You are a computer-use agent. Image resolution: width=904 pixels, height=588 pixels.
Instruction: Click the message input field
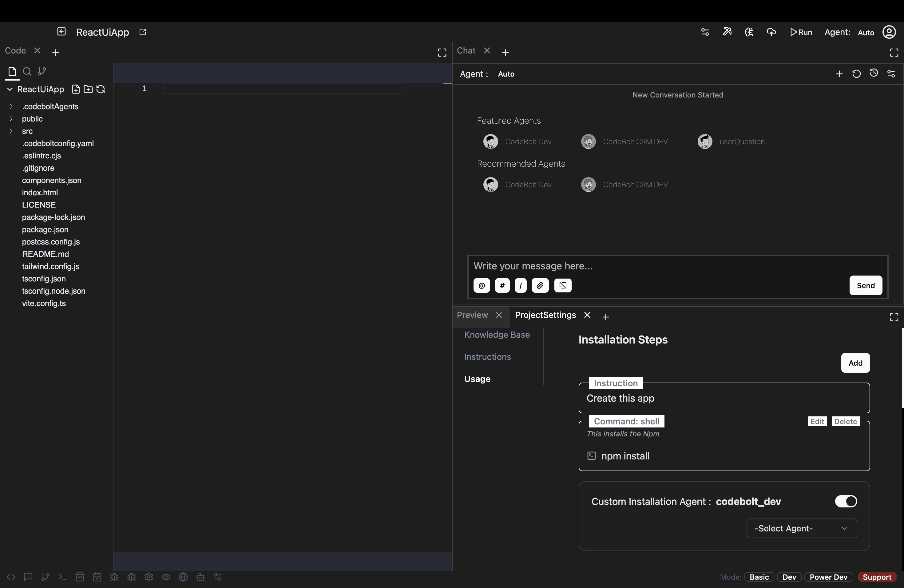click(678, 266)
